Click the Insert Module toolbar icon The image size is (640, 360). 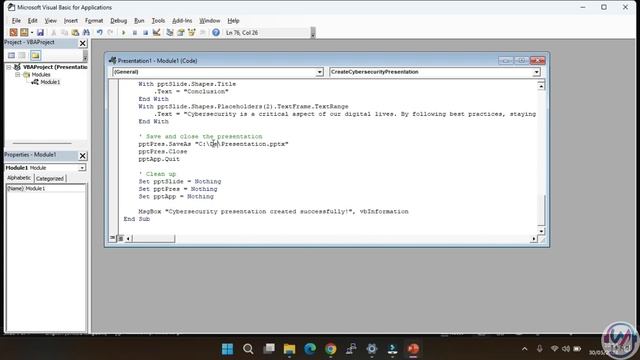[24, 32]
